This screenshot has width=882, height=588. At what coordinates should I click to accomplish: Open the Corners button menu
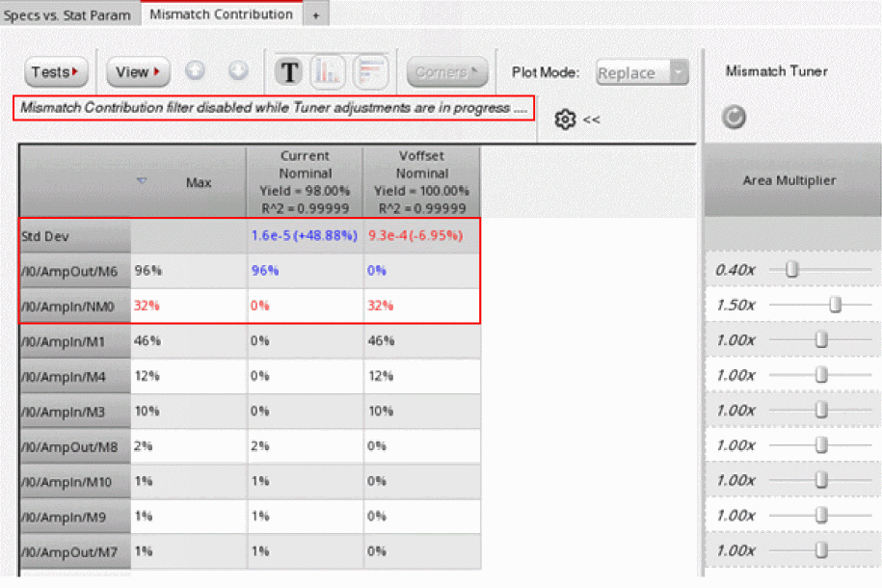click(x=446, y=72)
